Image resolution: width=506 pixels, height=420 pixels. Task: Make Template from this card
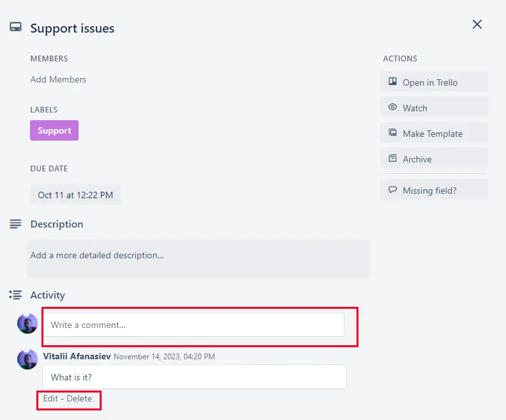[434, 133]
